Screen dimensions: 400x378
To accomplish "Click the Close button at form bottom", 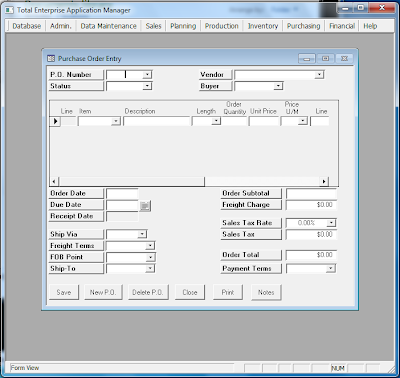I will pos(190,292).
